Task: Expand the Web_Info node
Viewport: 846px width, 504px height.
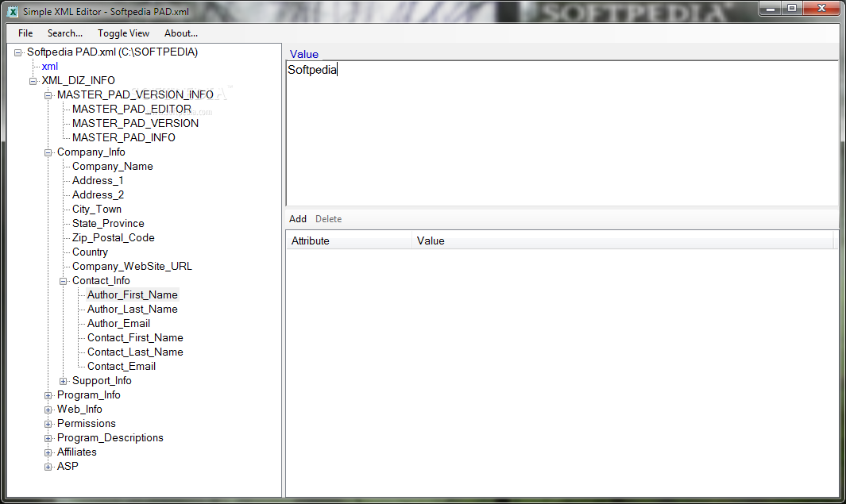Action: tap(48, 410)
